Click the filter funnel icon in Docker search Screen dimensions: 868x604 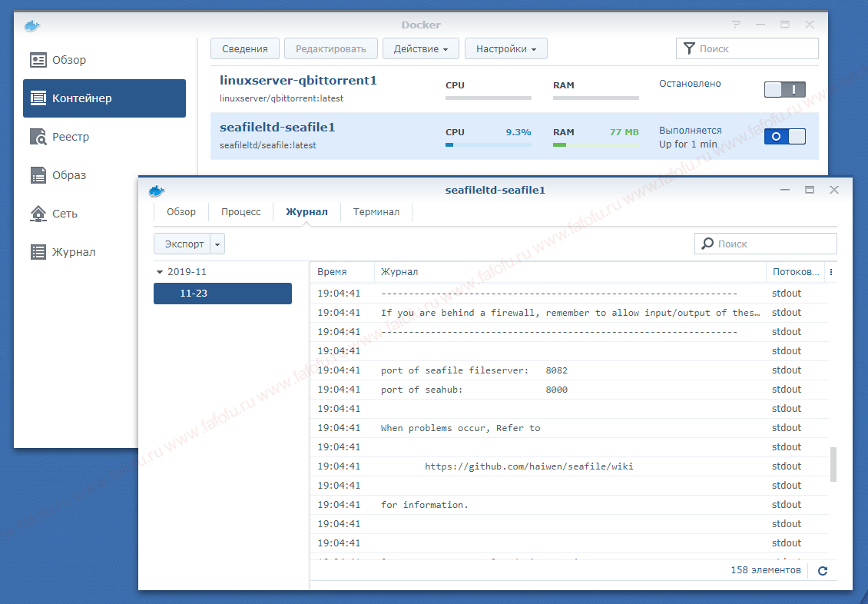[689, 48]
